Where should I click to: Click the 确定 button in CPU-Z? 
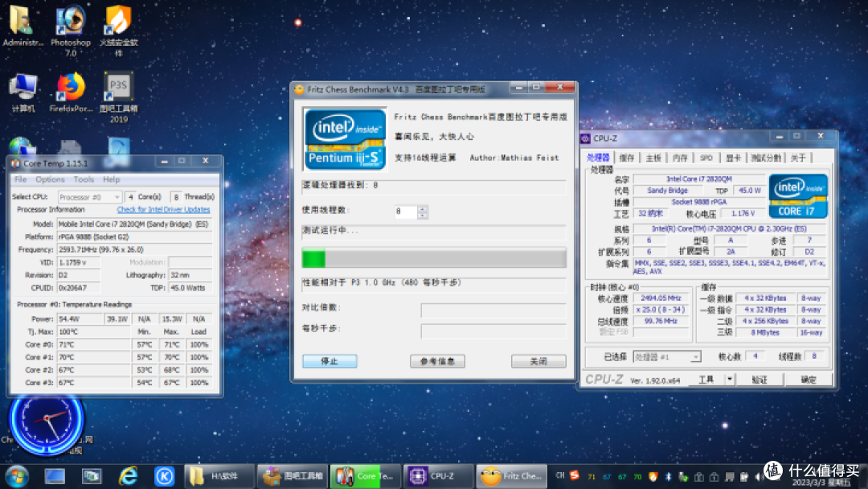click(809, 380)
